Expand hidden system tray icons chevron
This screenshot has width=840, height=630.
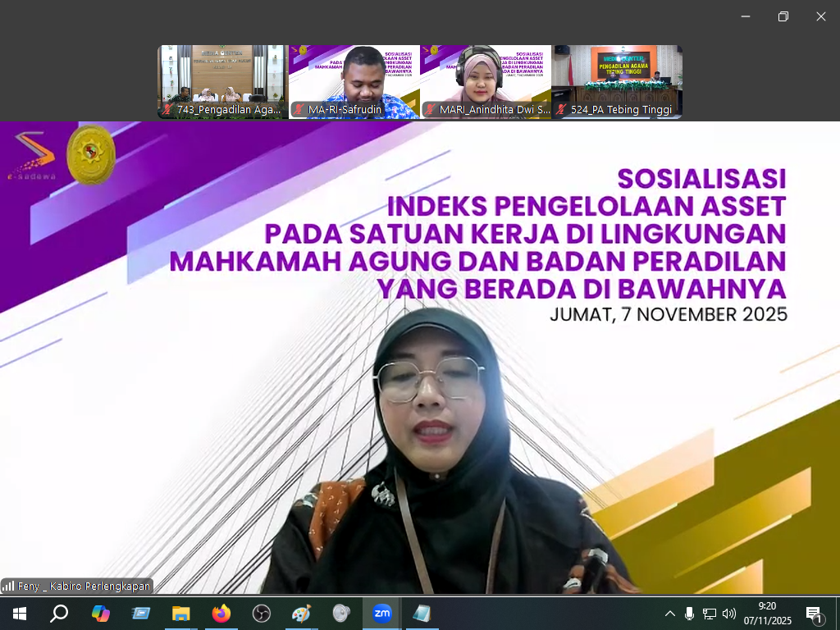tap(670, 614)
